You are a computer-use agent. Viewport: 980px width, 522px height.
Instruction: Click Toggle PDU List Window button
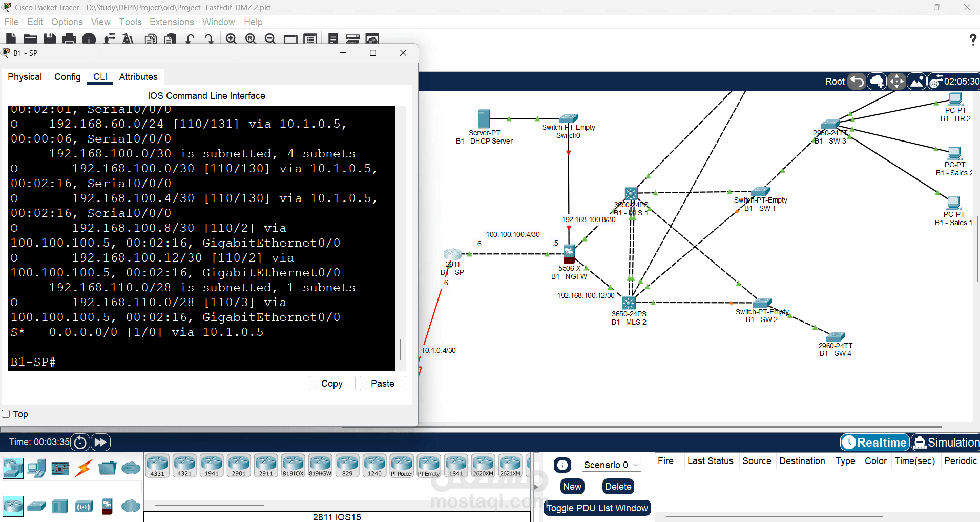tap(597, 508)
